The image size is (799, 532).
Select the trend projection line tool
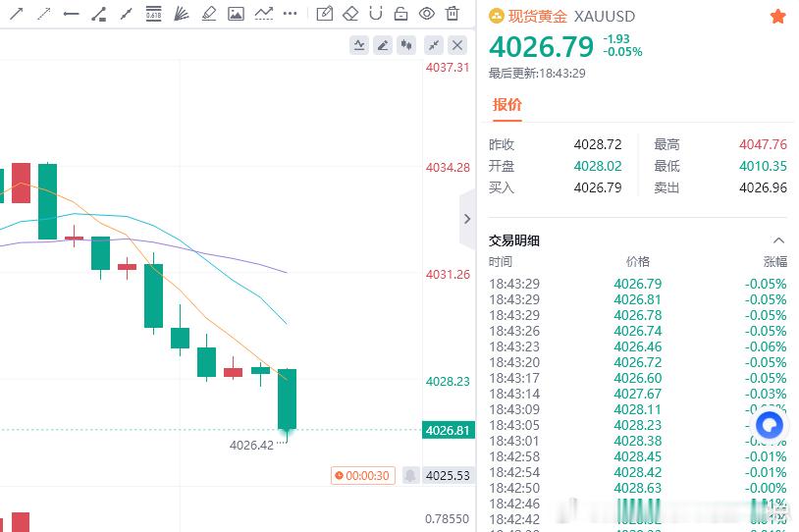coord(263,14)
